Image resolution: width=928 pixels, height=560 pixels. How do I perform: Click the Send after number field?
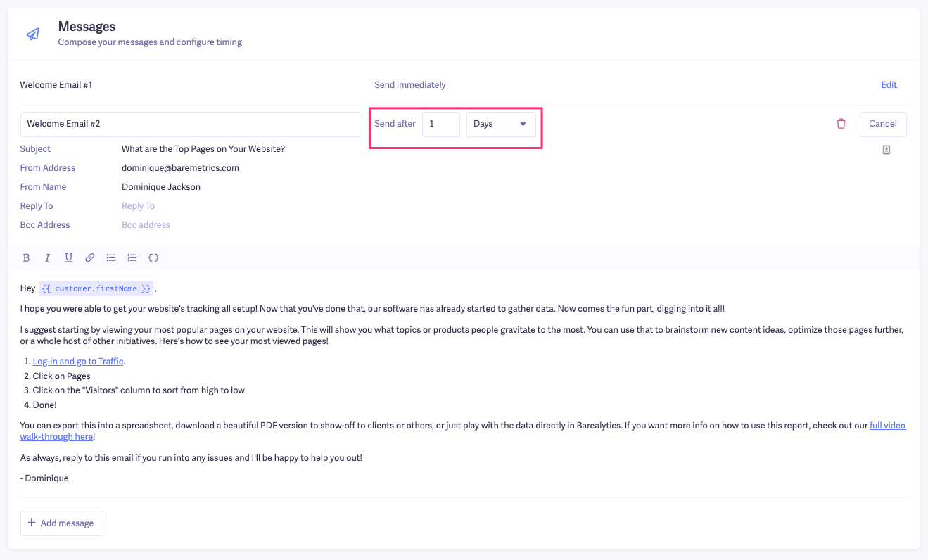(440, 124)
